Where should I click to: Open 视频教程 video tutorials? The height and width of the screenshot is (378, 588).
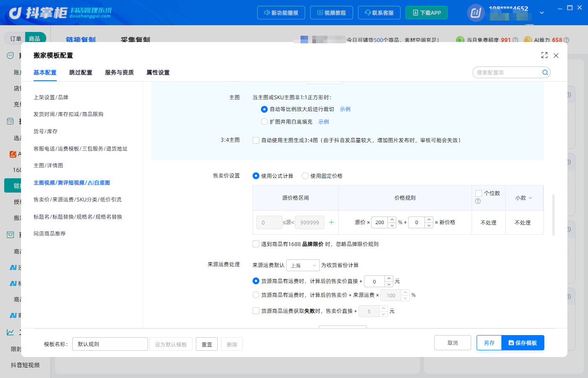332,13
